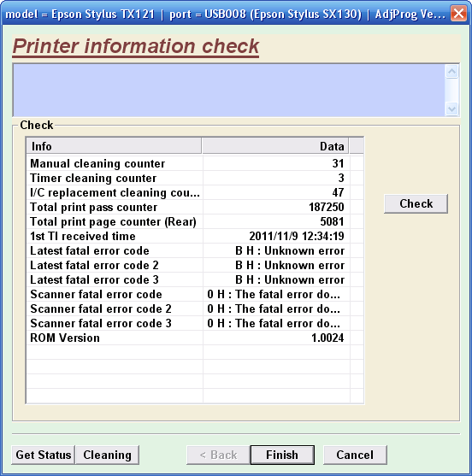Select the Total print pass counter row
Screen dimensions: 472x476
tap(195, 207)
